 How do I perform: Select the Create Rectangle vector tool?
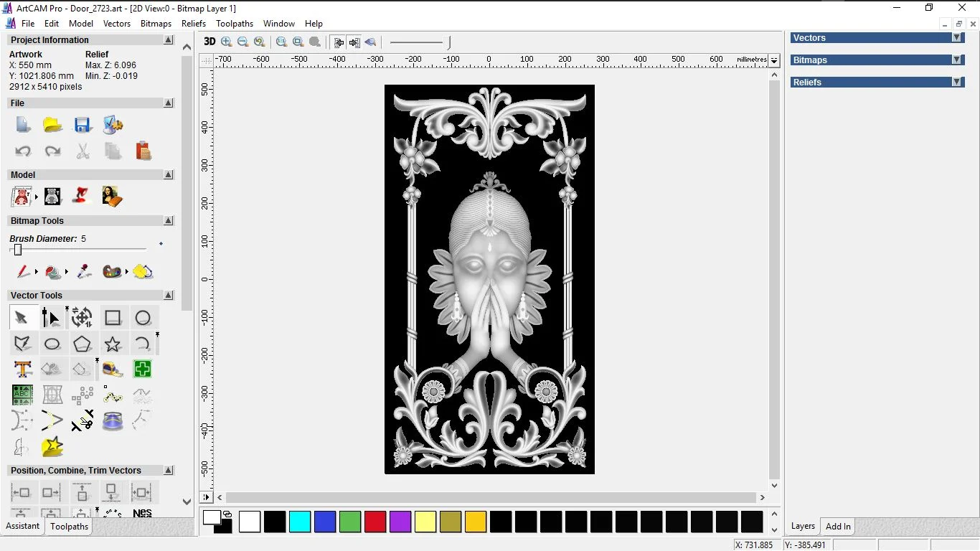pos(113,318)
